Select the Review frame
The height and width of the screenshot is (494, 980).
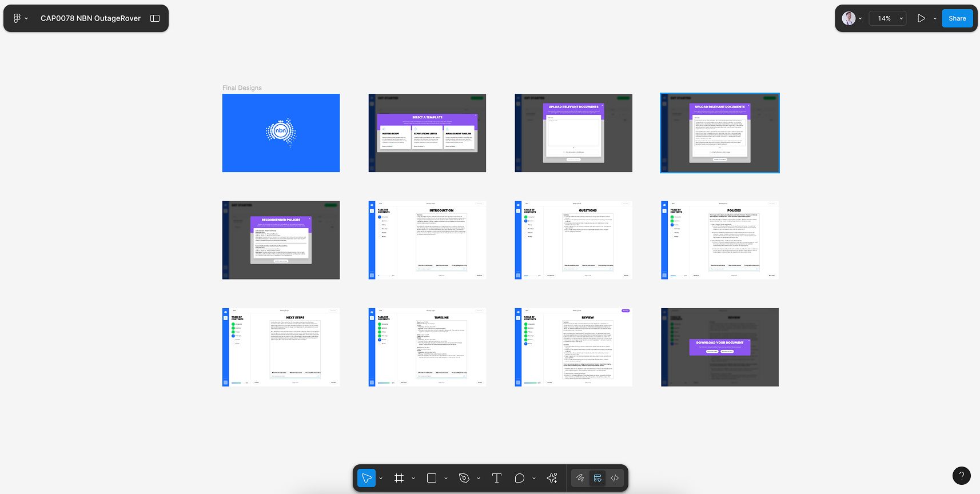coord(573,347)
